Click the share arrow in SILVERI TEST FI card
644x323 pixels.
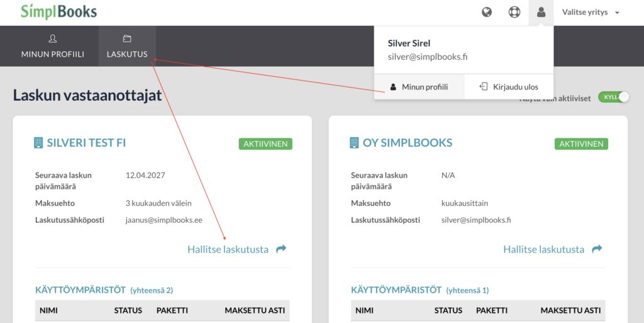pos(281,249)
